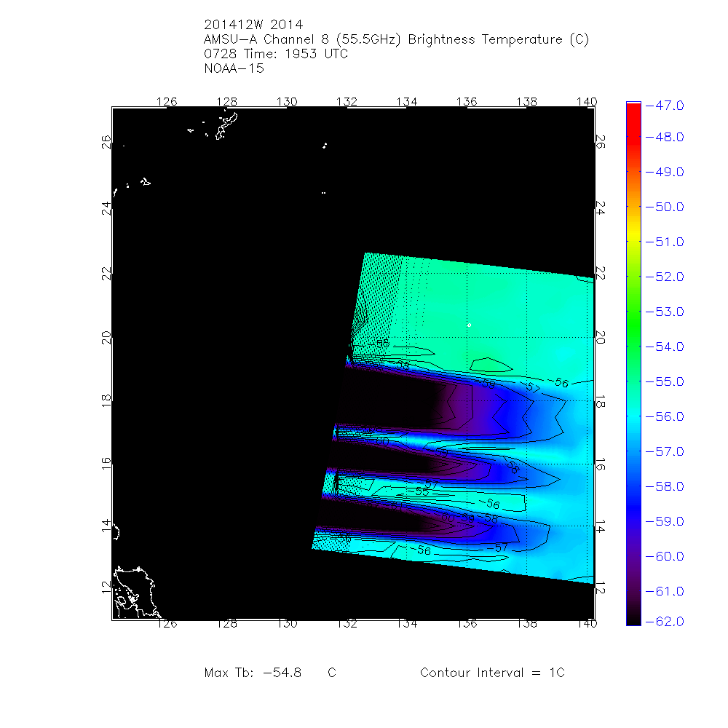
Task: Click the -53.0 color scale label
Action: tap(665, 312)
